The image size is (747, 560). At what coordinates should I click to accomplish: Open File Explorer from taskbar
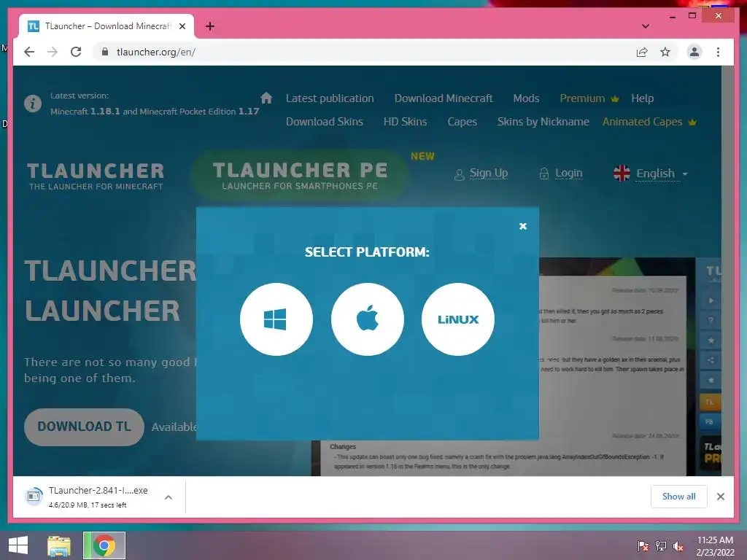59,545
